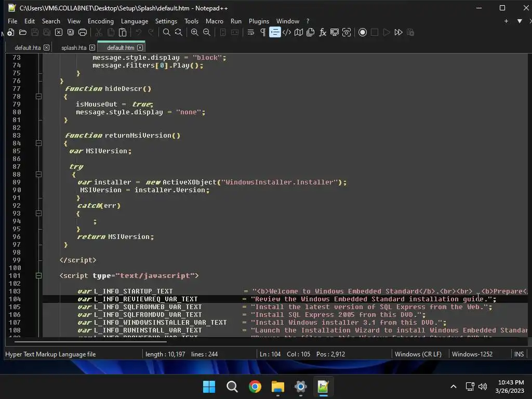Open the Encoding menu
This screenshot has height=399, width=532.
coord(101,21)
